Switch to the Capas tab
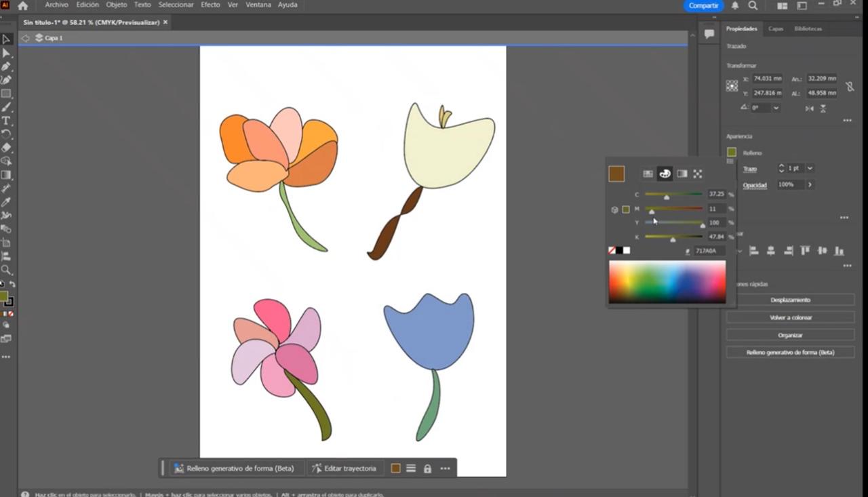Image resolution: width=868 pixels, height=497 pixels. (x=776, y=28)
